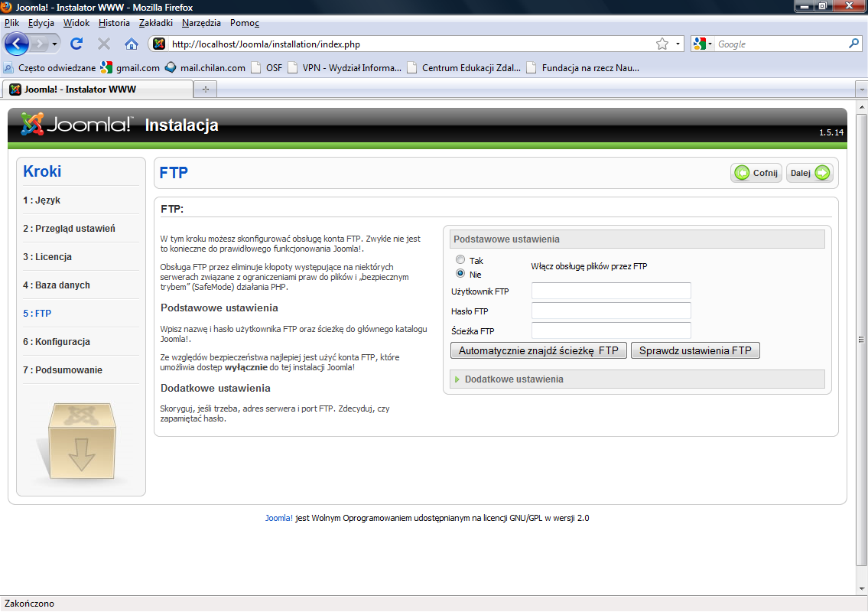Screen dimensions: 868x612
Task: Open the VPN - Wydział Informa... bookmark
Action: pos(344,67)
